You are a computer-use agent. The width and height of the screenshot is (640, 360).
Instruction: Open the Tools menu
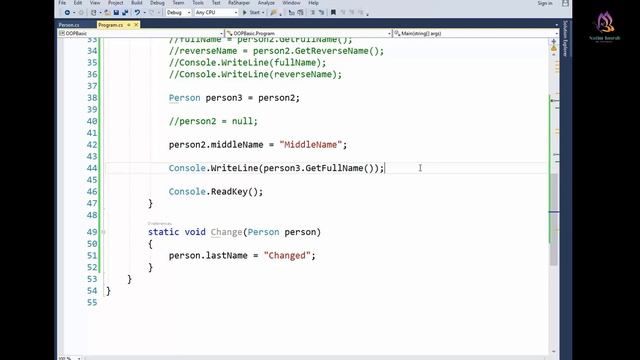(x=198, y=3)
